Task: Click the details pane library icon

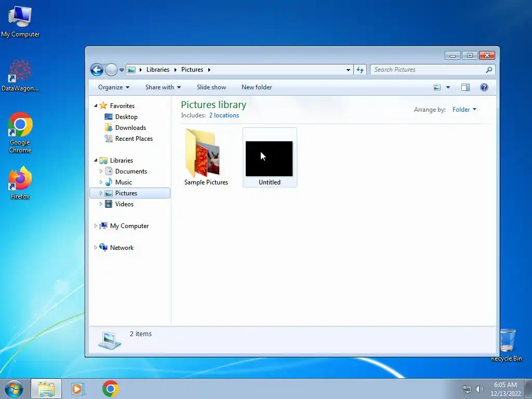Action: tap(110, 340)
